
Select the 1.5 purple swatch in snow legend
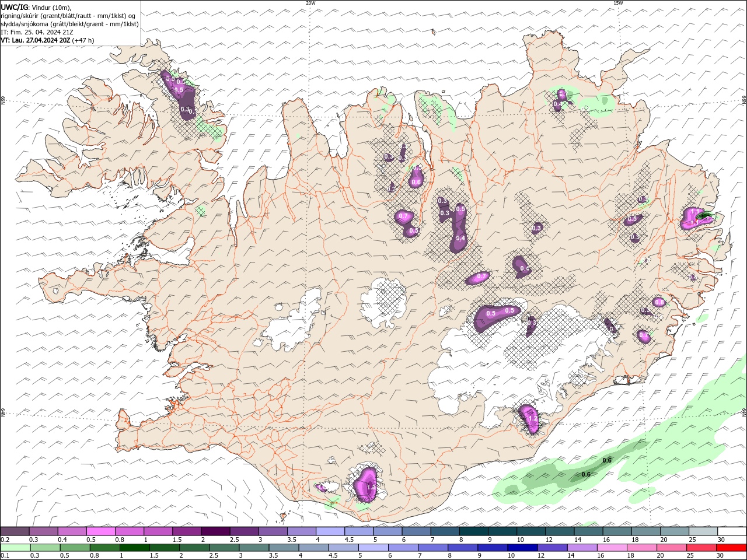pyautogui.click(x=187, y=531)
